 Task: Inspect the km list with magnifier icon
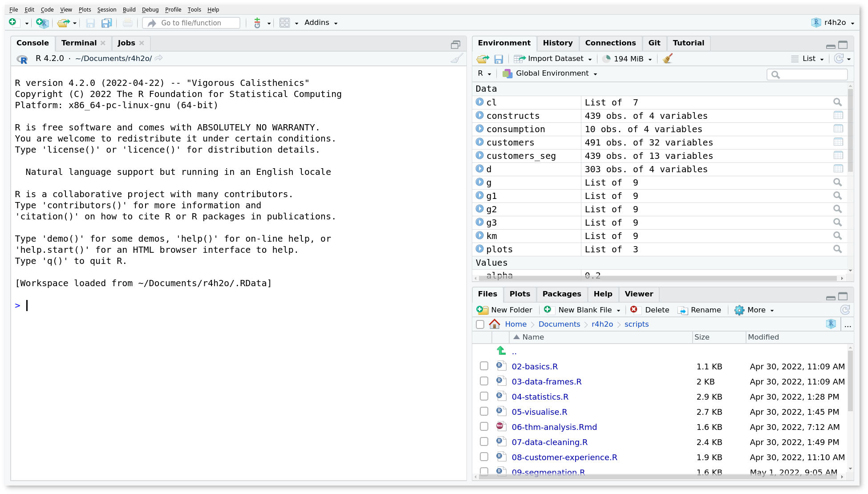coord(837,236)
